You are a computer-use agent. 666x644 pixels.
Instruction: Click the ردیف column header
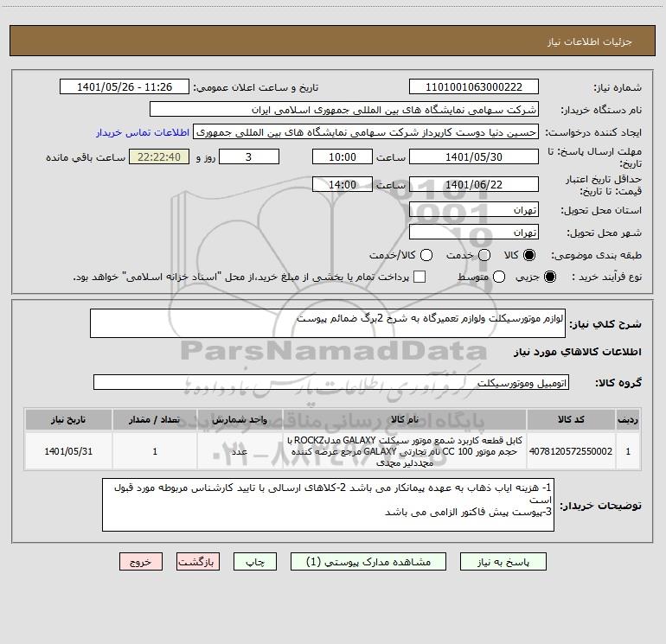628,420
